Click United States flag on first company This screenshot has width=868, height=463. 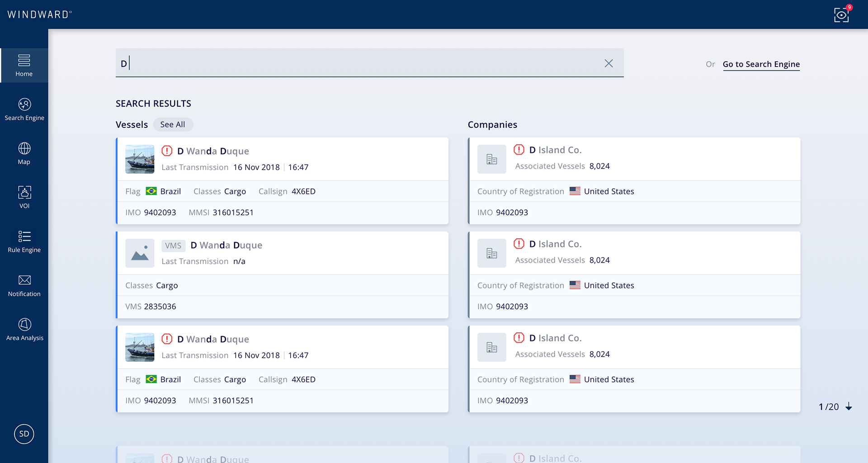(575, 191)
